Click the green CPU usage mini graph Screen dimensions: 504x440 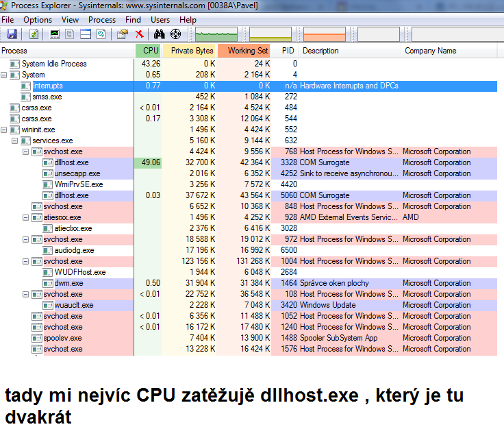coord(216,34)
